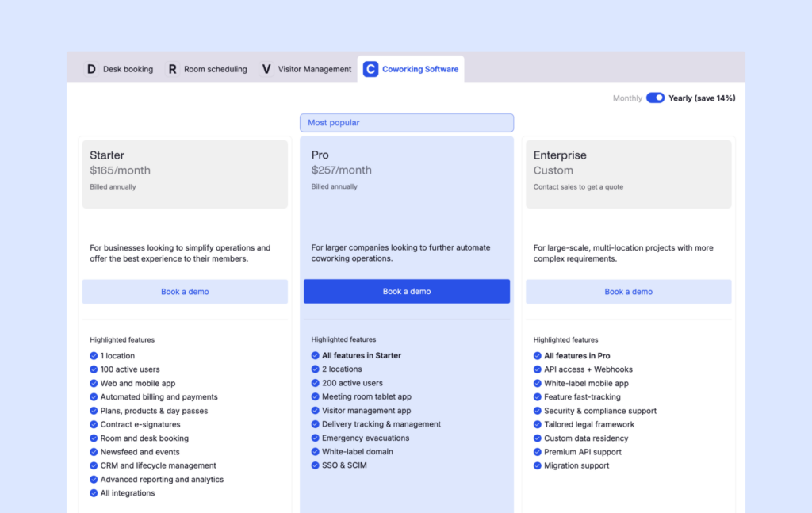Click checkmark icon next to SSO & SCIM
The height and width of the screenshot is (513, 812).
tap(316, 465)
